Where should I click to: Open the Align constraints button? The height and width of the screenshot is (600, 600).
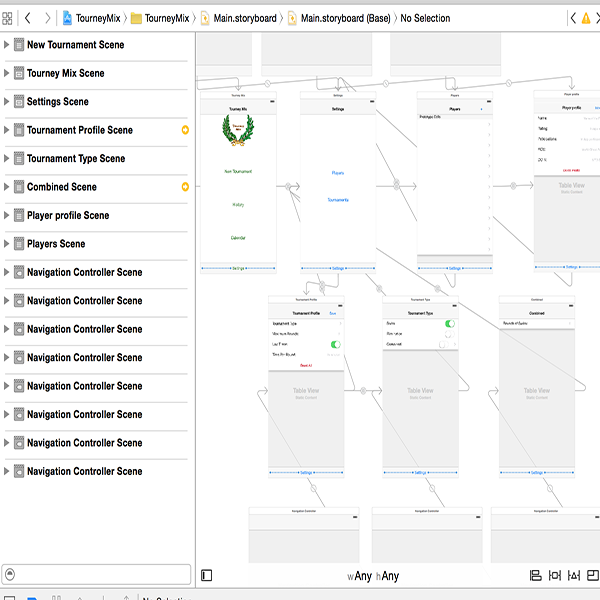pos(535,575)
